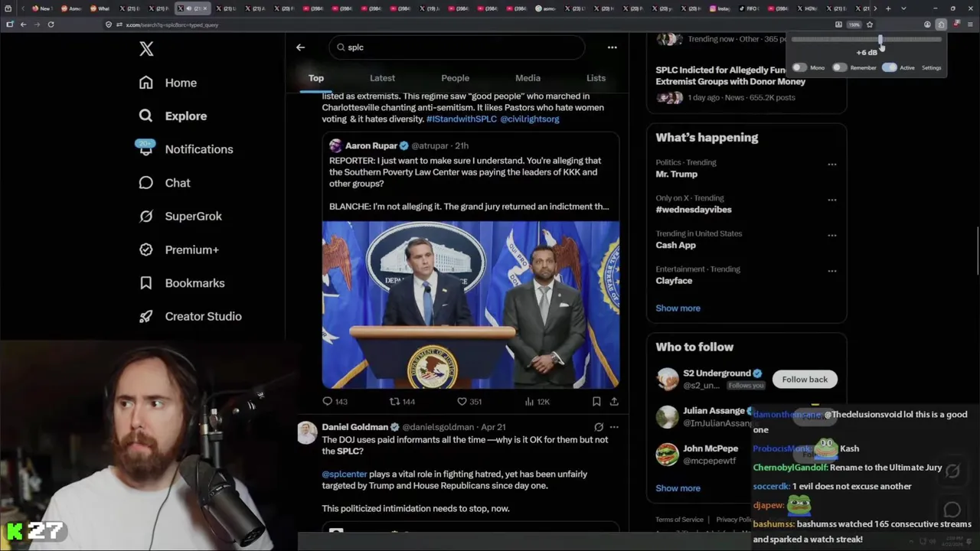Open the SPLC Indicted news headline
The image size is (980, 551).
pos(730,76)
